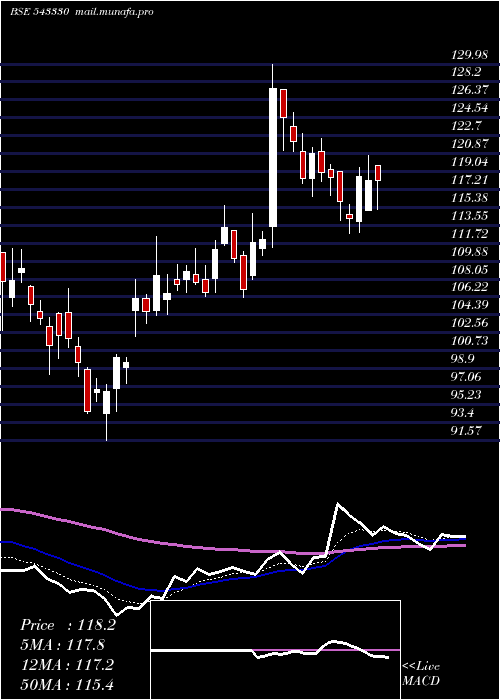Select the 106.22 price axis label
The width and height of the screenshot is (500, 700).
(470, 287)
